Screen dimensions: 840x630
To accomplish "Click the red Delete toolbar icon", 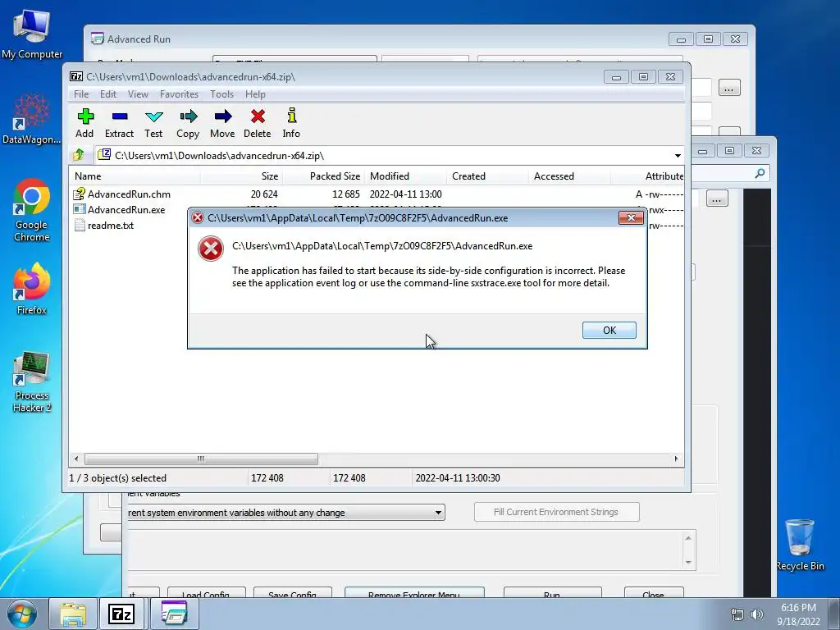I will (x=258, y=116).
